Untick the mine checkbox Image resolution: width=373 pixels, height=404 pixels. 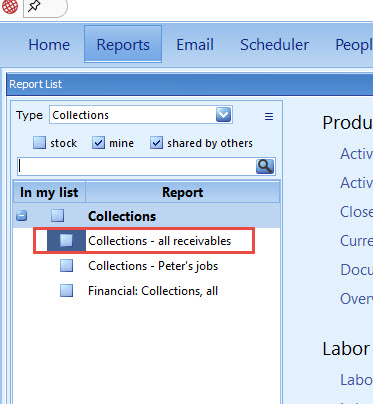(98, 143)
